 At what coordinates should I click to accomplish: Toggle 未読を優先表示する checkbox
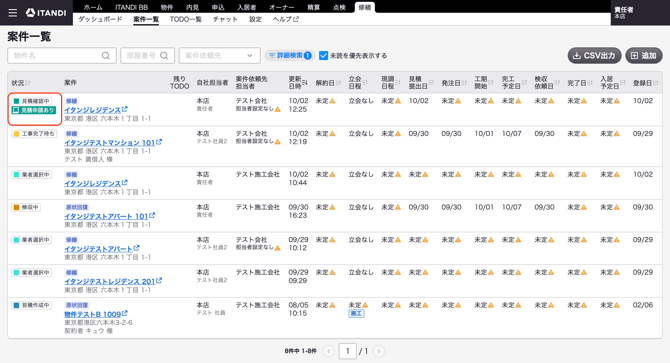(x=323, y=56)
